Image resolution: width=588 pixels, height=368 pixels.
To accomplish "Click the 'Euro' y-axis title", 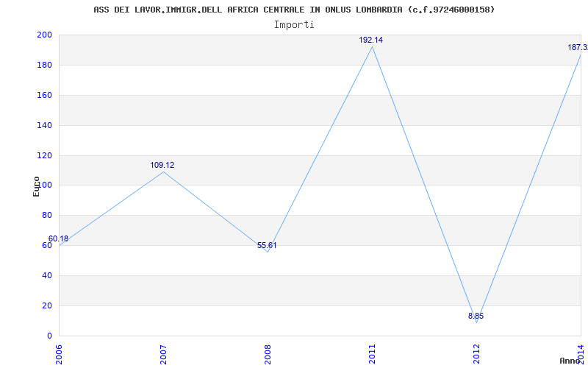I will click(x=36, y=186).
